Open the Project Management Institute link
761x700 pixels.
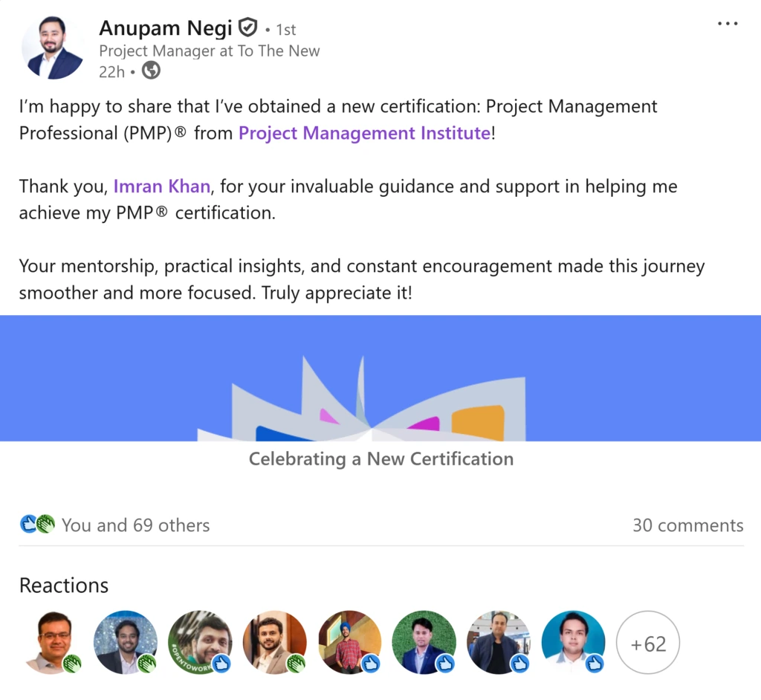click(x=364, y=133)
